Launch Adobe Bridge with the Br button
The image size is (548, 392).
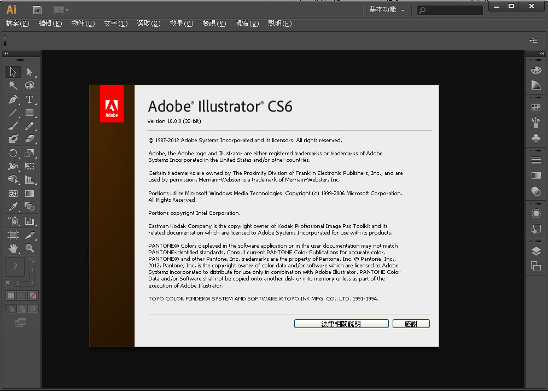pos(37,10)
